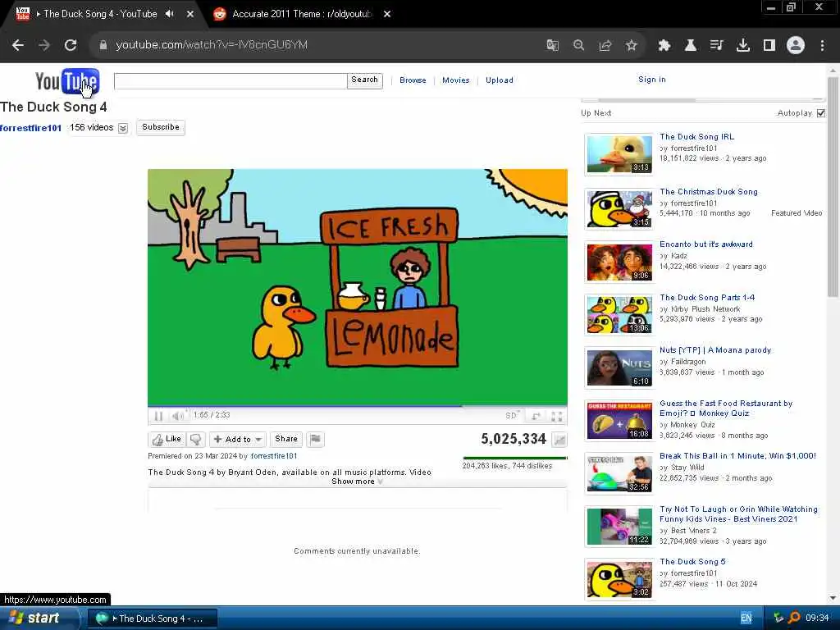The image size is (840, 630).
Task: Click the YouTube logo
Action: [x=67, y=81]
